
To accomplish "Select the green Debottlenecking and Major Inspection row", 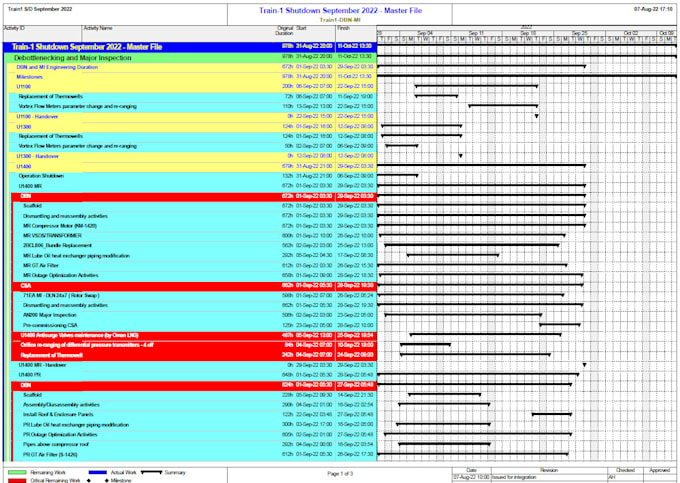I will pyautogui.click(x=190, y=58).
